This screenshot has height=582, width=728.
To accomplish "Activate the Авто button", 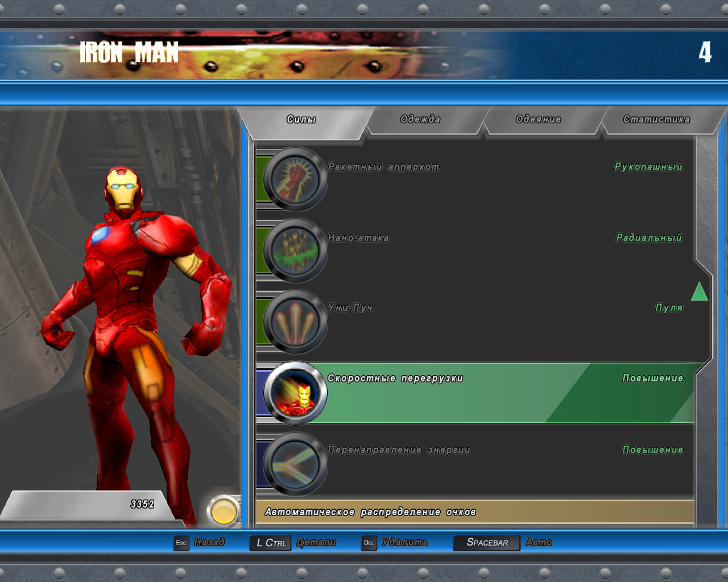I will (x=539, y=542).
